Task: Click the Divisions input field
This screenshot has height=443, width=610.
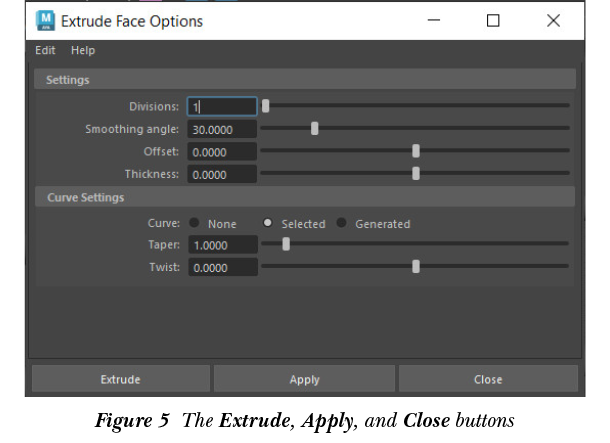Action: (222, 107)
